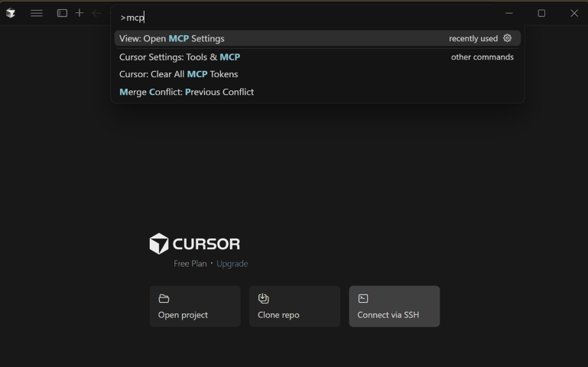Click the Upgrade link

pos(232,264)
